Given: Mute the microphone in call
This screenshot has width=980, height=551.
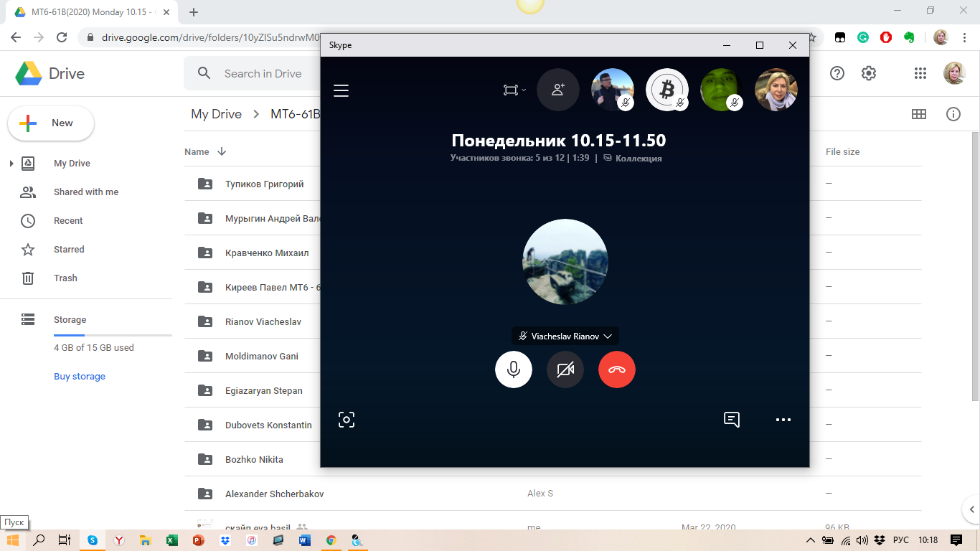Looking at the screenshot, I should [x=513, y=369].
